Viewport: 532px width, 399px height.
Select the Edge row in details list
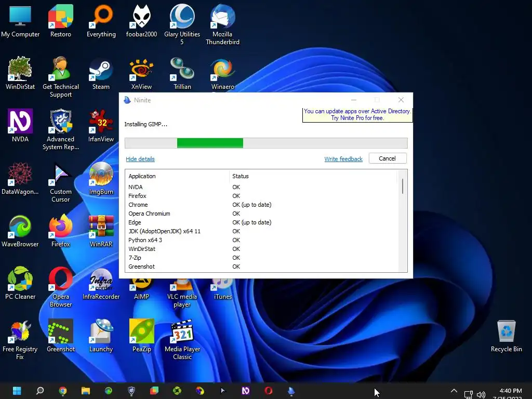click(261, 222)
